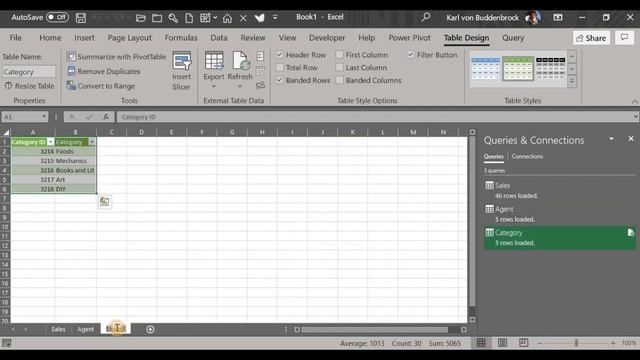Open Ribbon Display Options icon
The height and width of the screenshot is (360, 640).
point(558,17)
